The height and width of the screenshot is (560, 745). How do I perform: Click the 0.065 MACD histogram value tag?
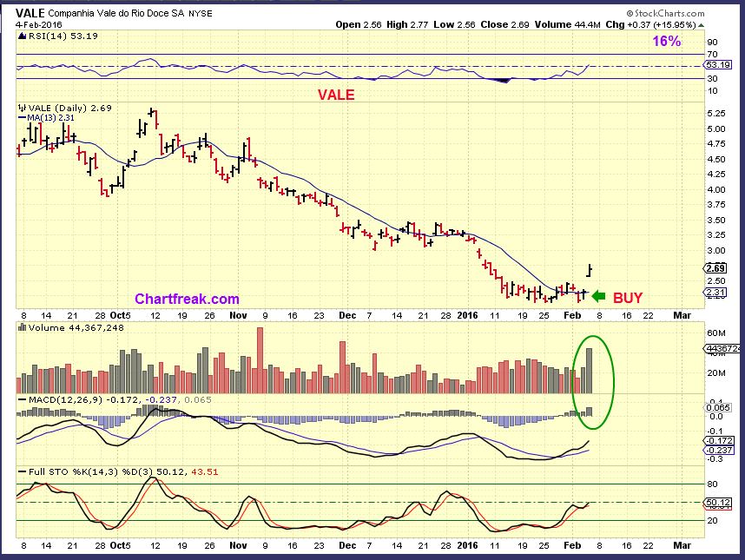pyautogui.click(x=718, y=407)
